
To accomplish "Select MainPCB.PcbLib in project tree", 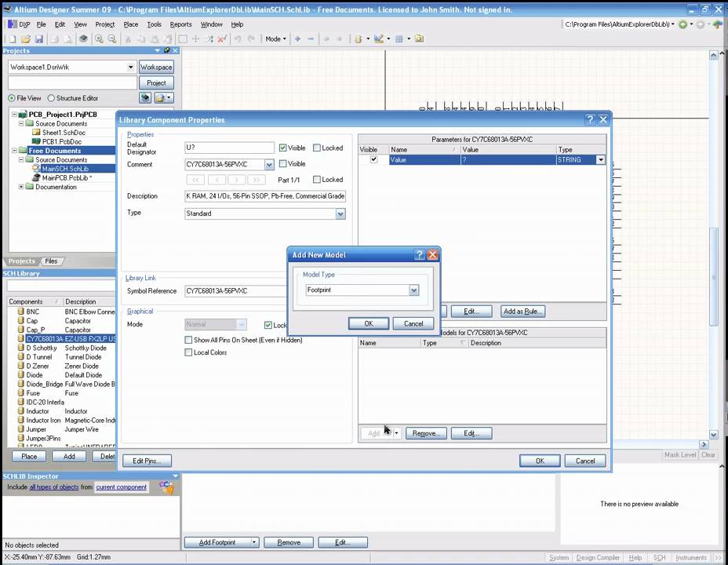I will tap(67, 178).
